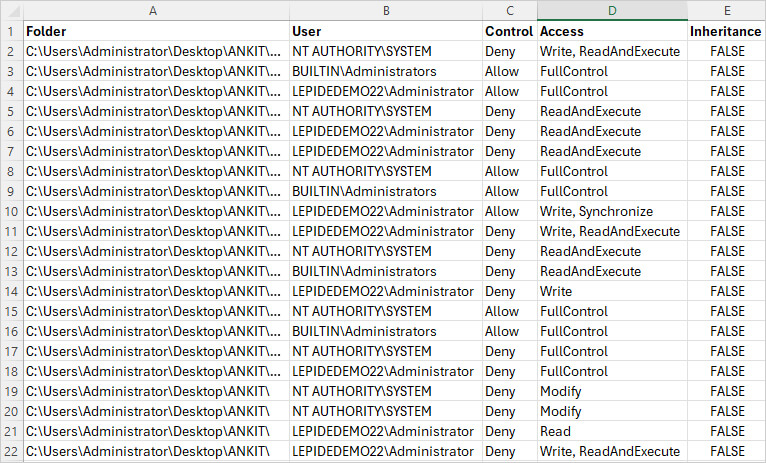Select Modify cell in row 19
Screen dimensions: 766x463
point(612,392)
